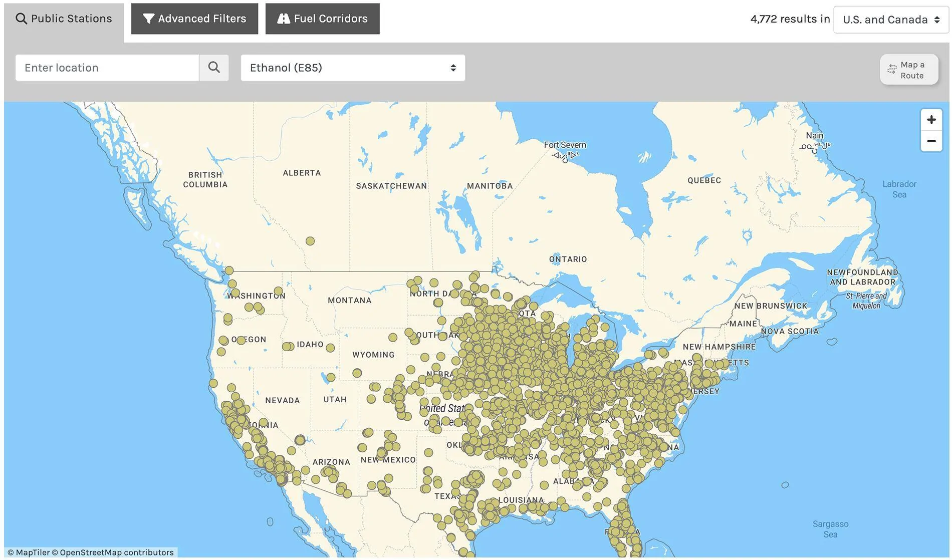Open the U.S. and Canada region dropdown
The image size is (952, 560).
click(x=891, y=20)
